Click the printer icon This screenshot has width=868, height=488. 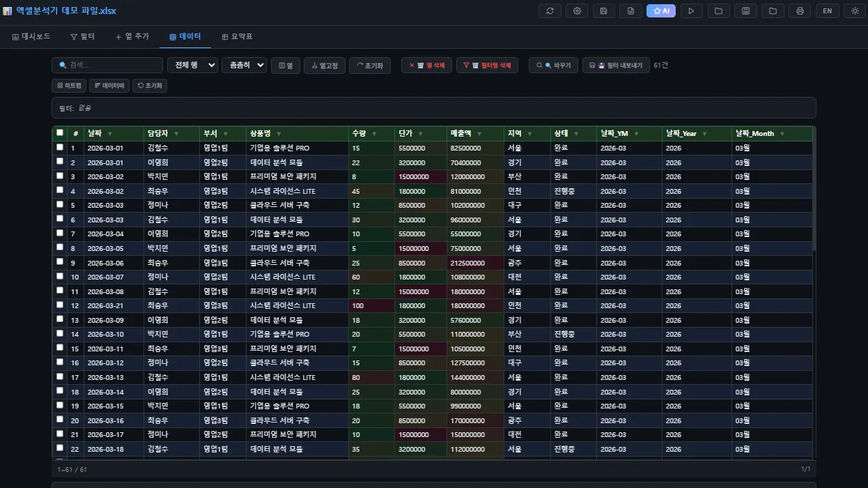point(800,11)
